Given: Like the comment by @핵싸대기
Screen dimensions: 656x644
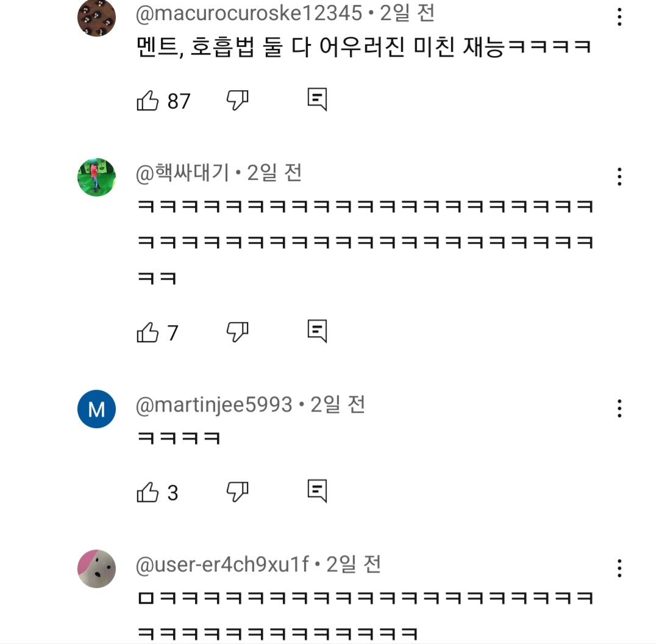Looking at the screenshot, I should pyautogui.click(x=148, y=332).
